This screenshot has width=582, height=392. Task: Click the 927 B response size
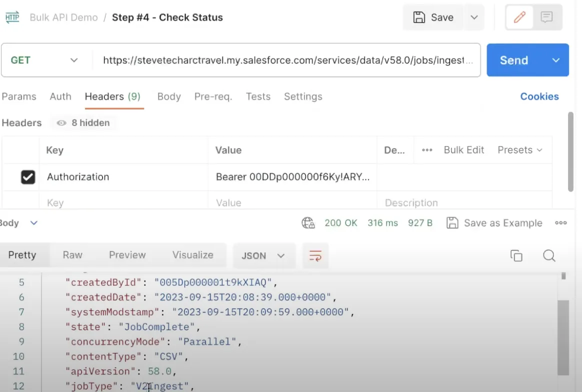click(420, 222)
